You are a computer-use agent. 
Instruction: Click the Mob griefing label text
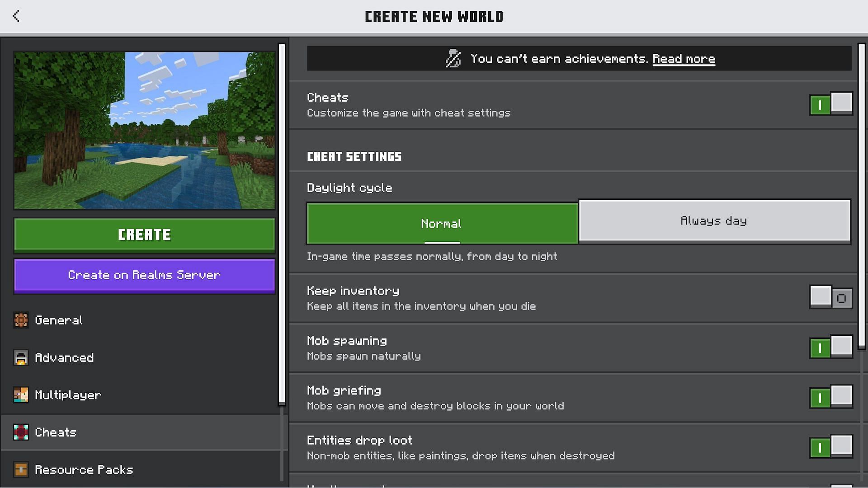344,390
